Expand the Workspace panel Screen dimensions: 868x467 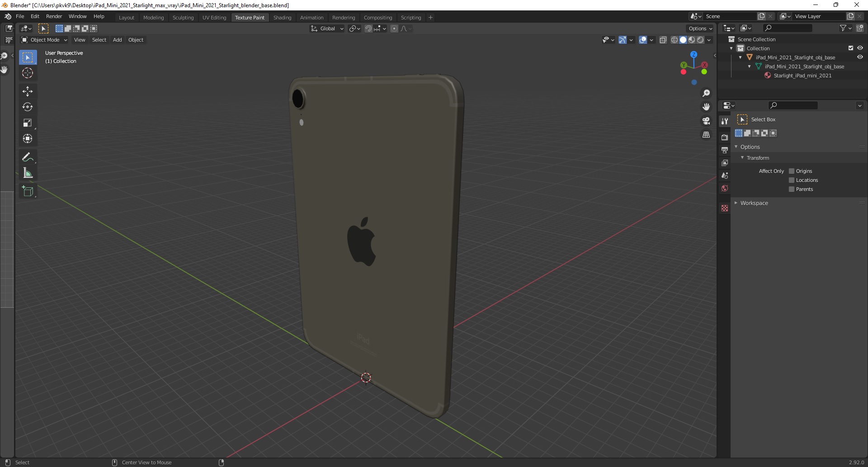[x=736, y=203]
